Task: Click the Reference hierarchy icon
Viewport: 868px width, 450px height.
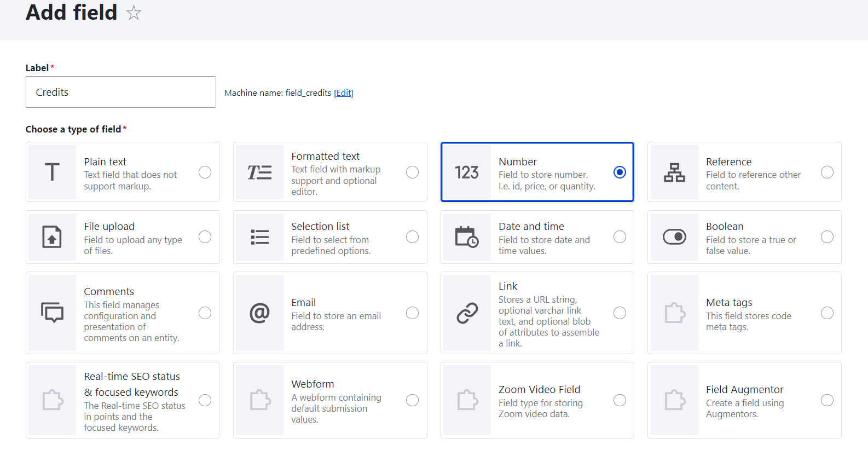Action: (674, 172)
